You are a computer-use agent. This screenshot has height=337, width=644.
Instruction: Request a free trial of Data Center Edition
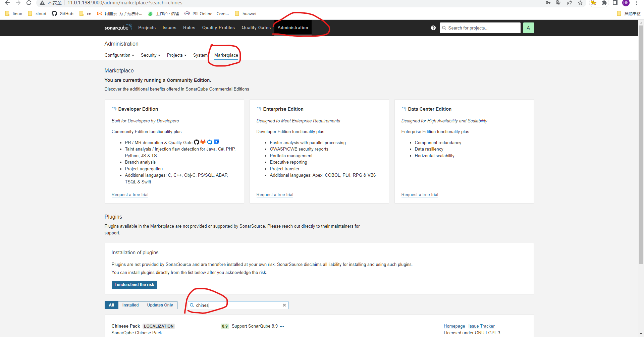coord(420,195)
